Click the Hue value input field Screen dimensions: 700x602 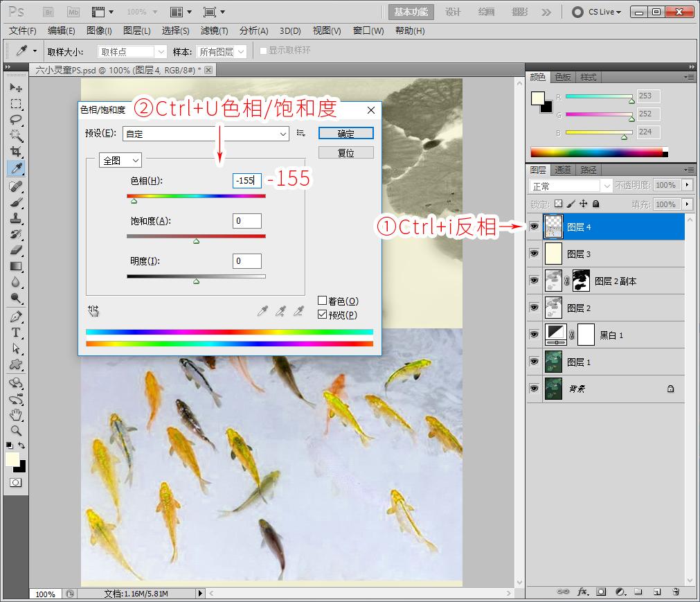click(x=247, y=180)
